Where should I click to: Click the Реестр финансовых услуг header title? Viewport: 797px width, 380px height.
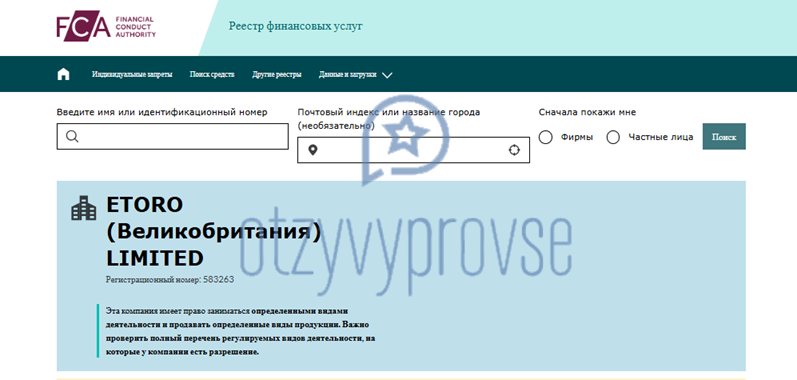pyautogui.click(x=296, y=26)
